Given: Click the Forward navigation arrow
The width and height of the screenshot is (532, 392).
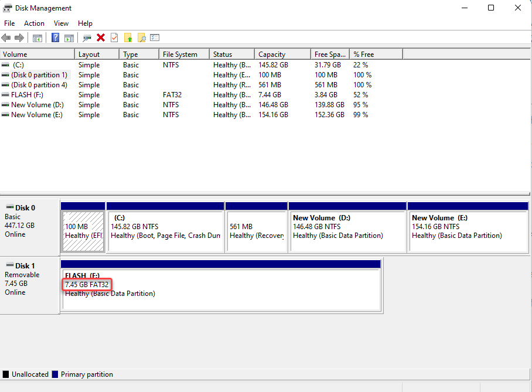Looking at the screenshot, I should 18,38.
